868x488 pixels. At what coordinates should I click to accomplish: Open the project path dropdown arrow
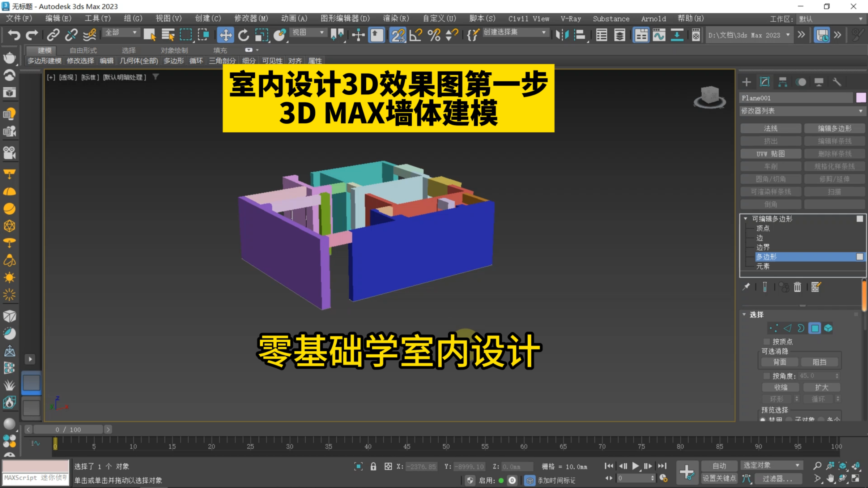(788, 35)
